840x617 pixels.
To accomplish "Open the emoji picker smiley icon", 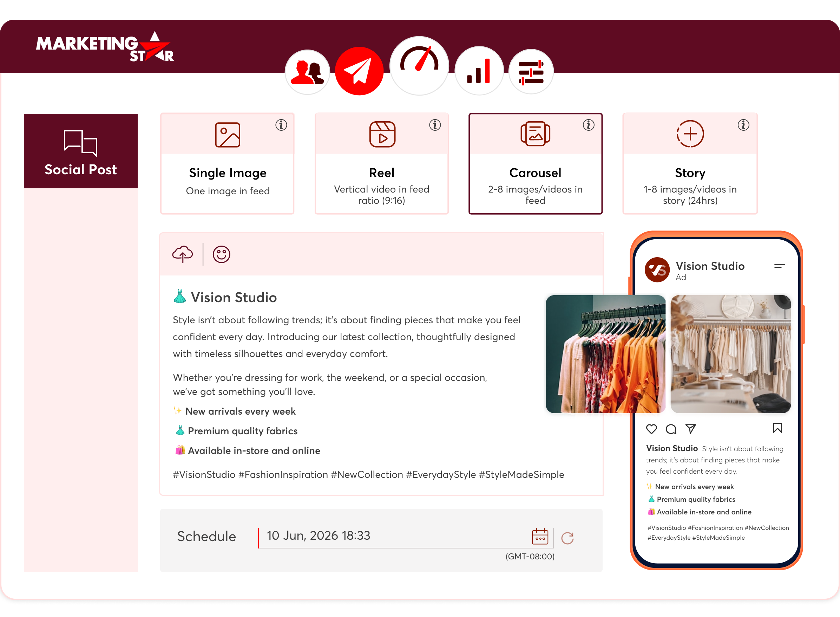I will pos(221,254).
